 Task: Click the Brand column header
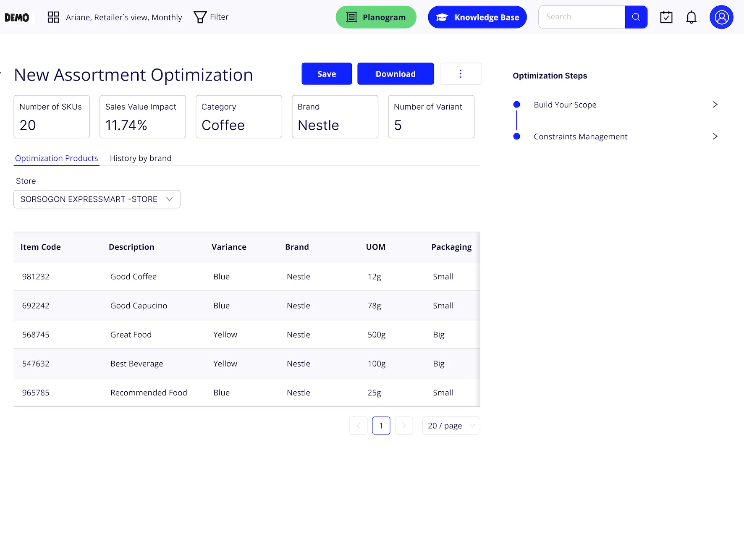click(297, 247)
